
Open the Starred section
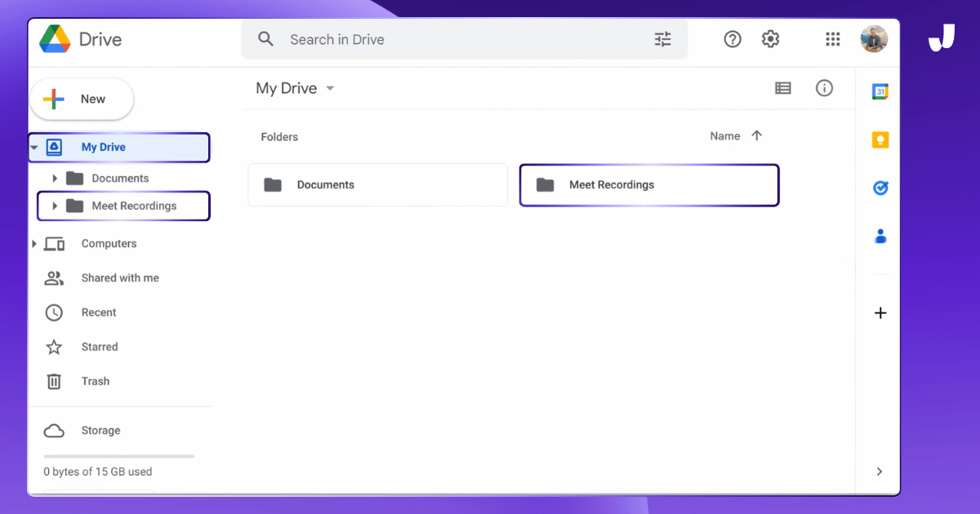[x=100, y=347]
